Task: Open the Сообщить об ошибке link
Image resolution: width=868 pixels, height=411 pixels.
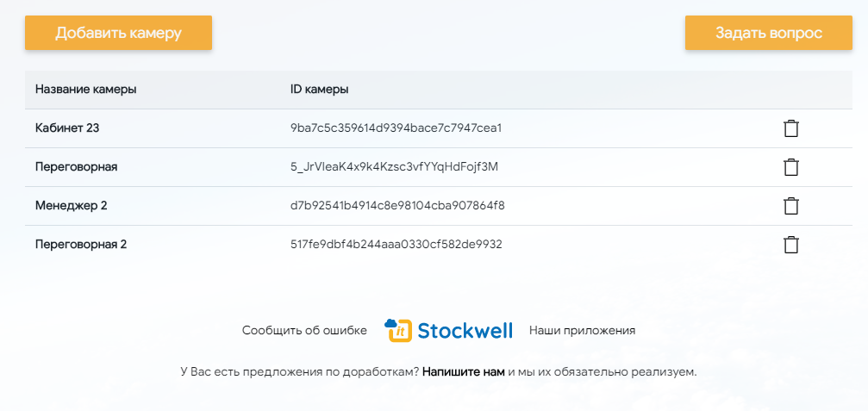Action: [304, 330]
